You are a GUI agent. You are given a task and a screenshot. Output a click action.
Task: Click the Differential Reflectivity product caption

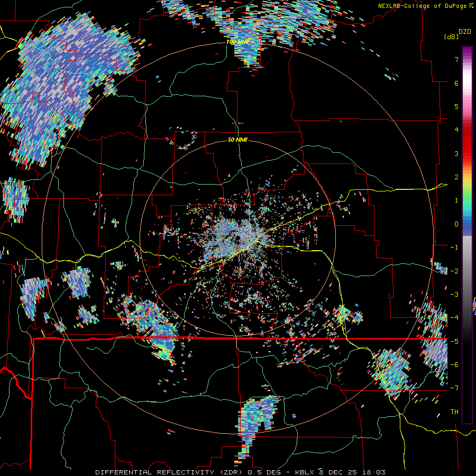point(241,472)
